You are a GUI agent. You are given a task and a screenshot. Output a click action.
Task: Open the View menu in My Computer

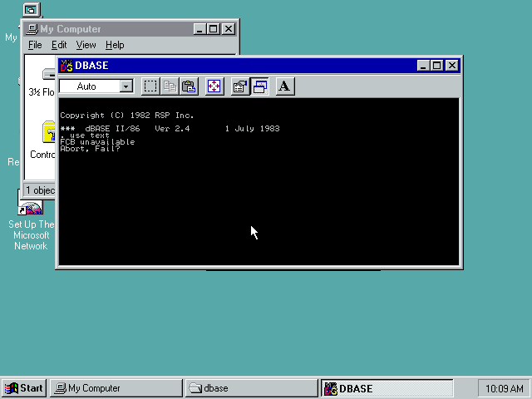click(x=86, y=45)
